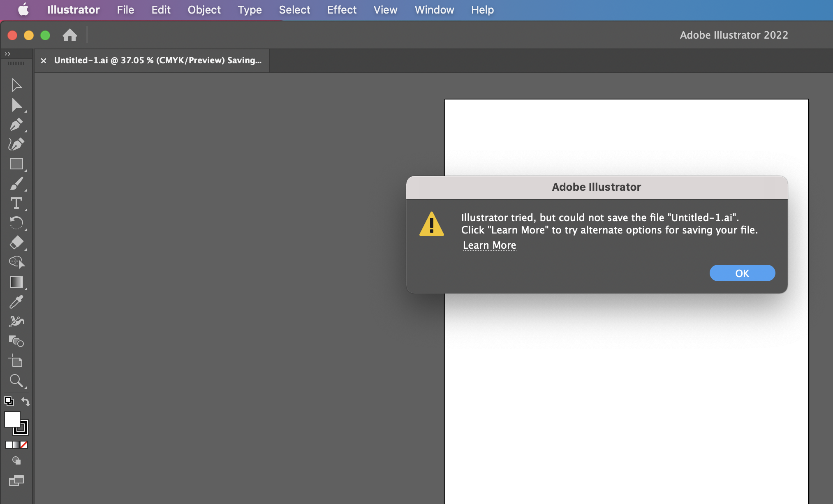This screenshot has width=833, height=504.
Task: Open the File menu
Action: pos(125,10)
